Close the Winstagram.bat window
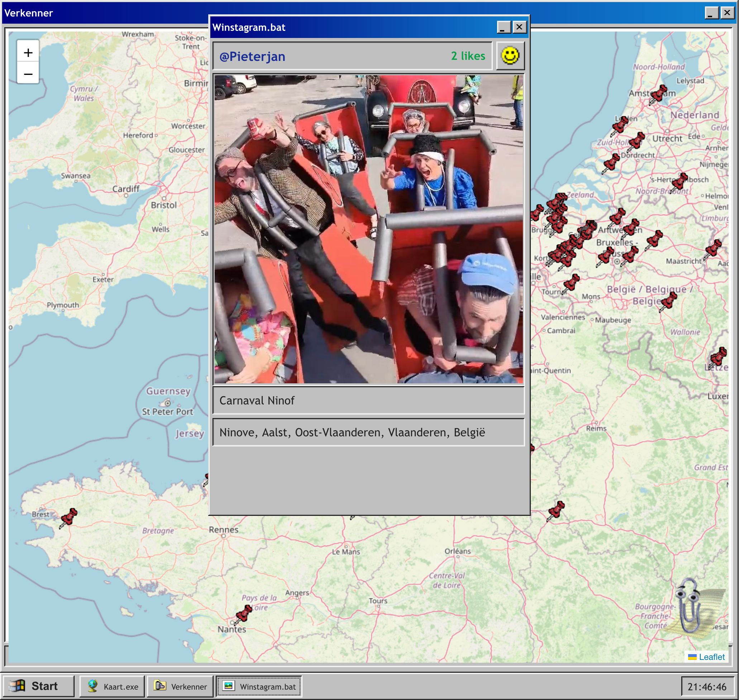This screenshot has height=700, width=739. click(519, 27)
